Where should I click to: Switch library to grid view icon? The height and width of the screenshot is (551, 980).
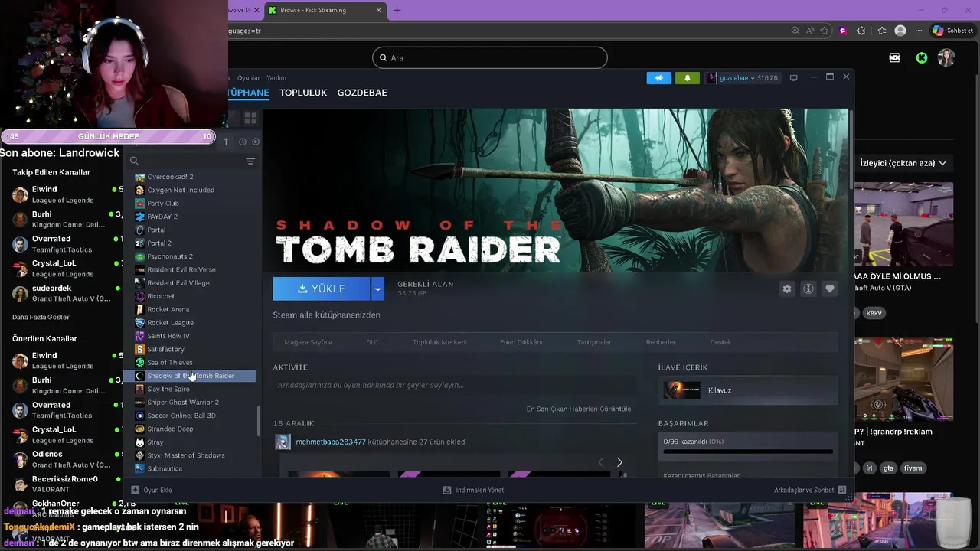(x=250, y=119)
